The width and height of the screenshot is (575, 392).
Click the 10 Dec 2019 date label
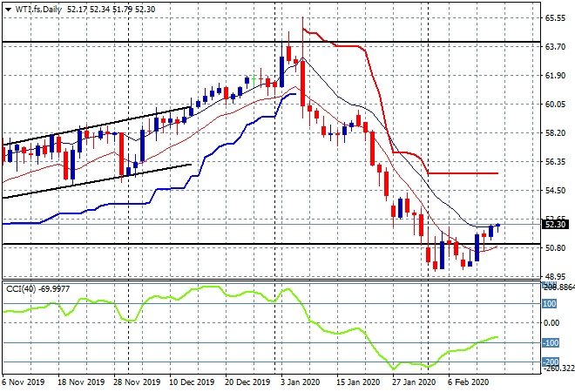pos(193,382)
